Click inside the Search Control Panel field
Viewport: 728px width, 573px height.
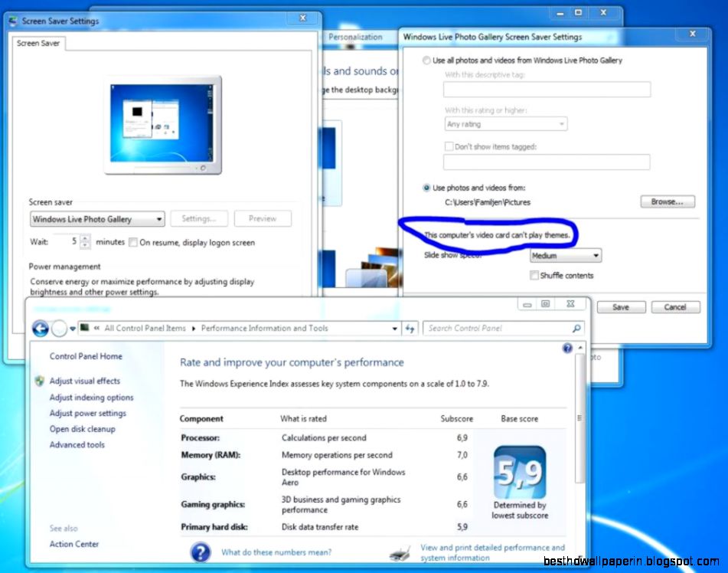click(498, 328)
